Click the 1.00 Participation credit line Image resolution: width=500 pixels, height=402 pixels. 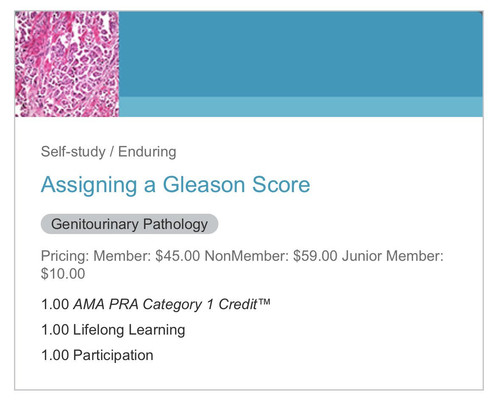click(97, 355)
